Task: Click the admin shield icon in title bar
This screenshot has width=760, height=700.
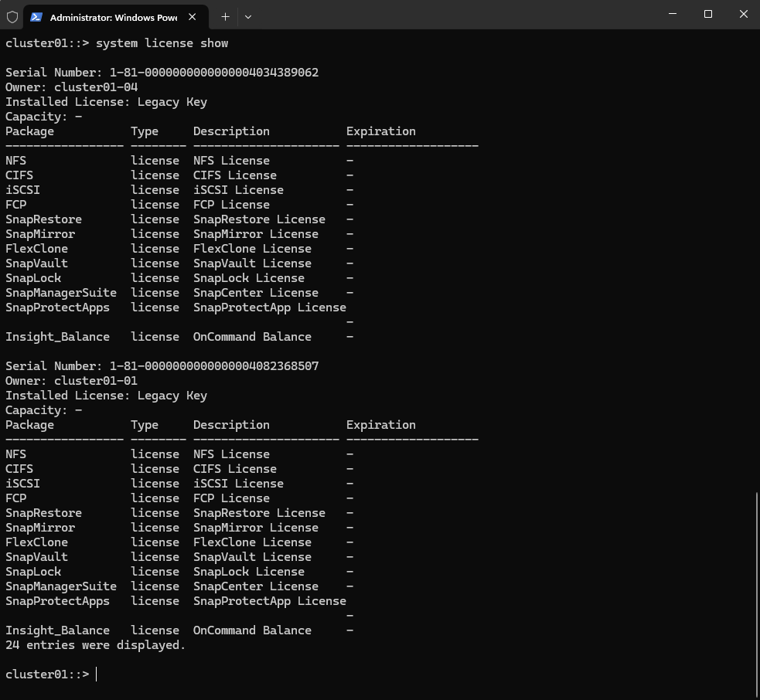Action: coord(12,17)
